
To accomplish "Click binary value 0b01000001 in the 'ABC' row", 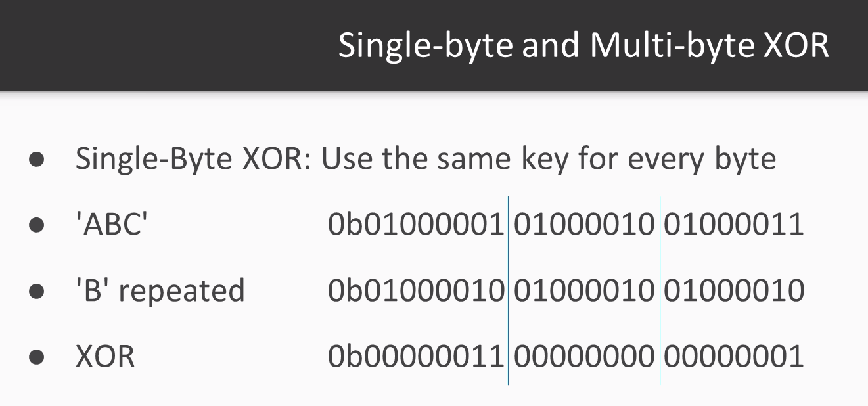I will coord(416,225).
